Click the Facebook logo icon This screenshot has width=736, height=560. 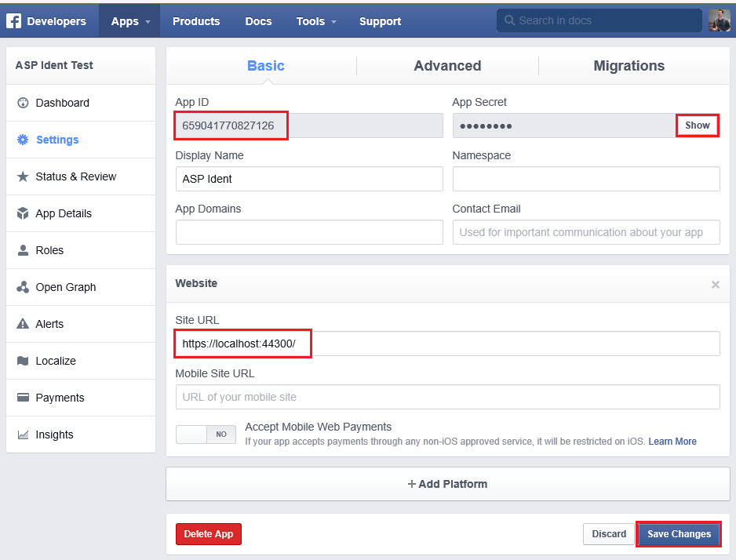13,21
